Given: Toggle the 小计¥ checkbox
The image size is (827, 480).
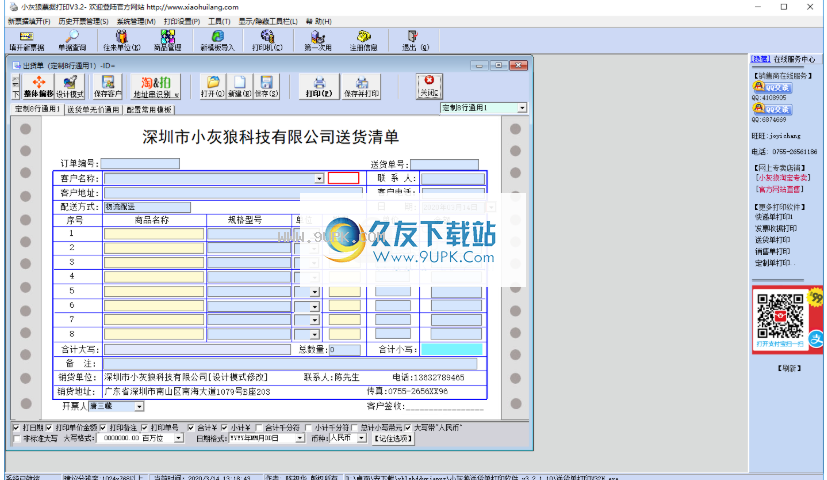Looking at the screenshot, I should [224, 427].
